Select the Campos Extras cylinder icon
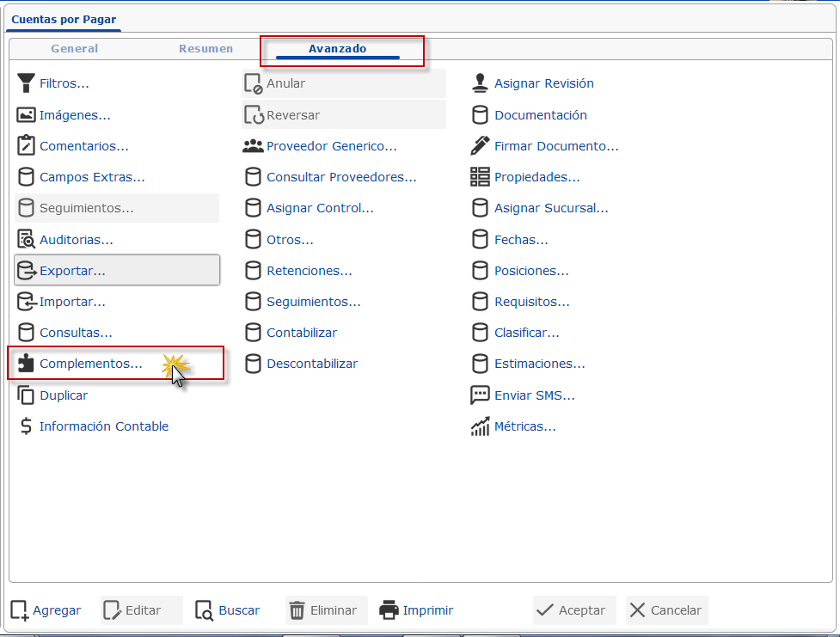Image resolution: width=840 pixels, height=637 pixels. click(26, 177)
